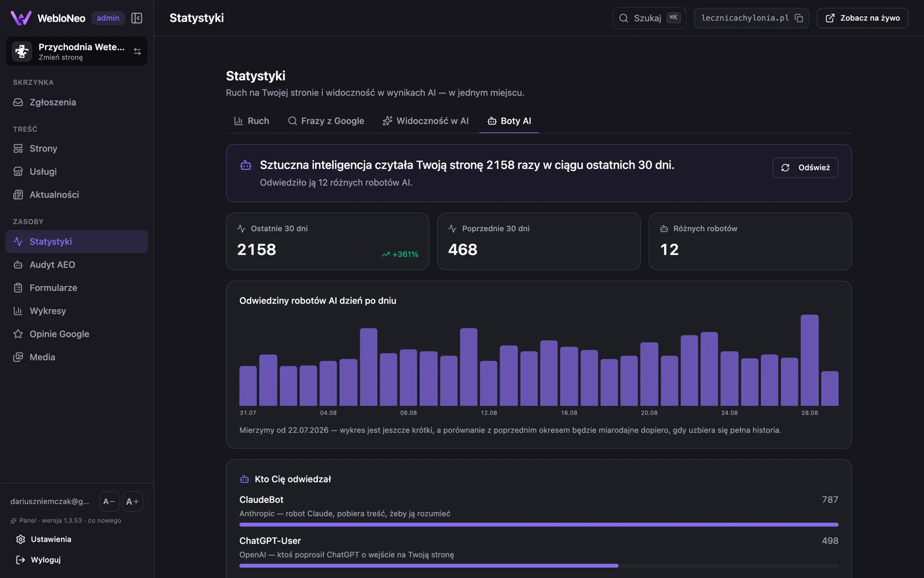Click the pulse icon on Ostatnie 30 dni card
The image size is (924, 578).
click(241, 229)
